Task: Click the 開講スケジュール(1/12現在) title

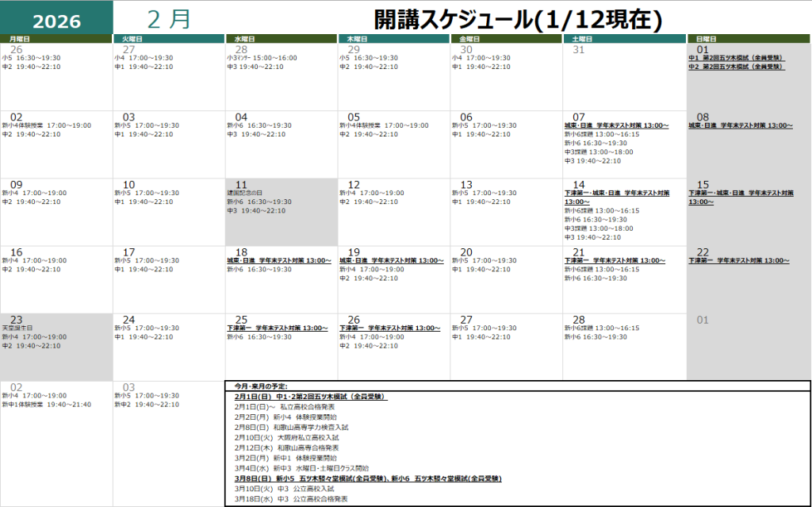Action: pyautogui.click(x=519, y=19)
